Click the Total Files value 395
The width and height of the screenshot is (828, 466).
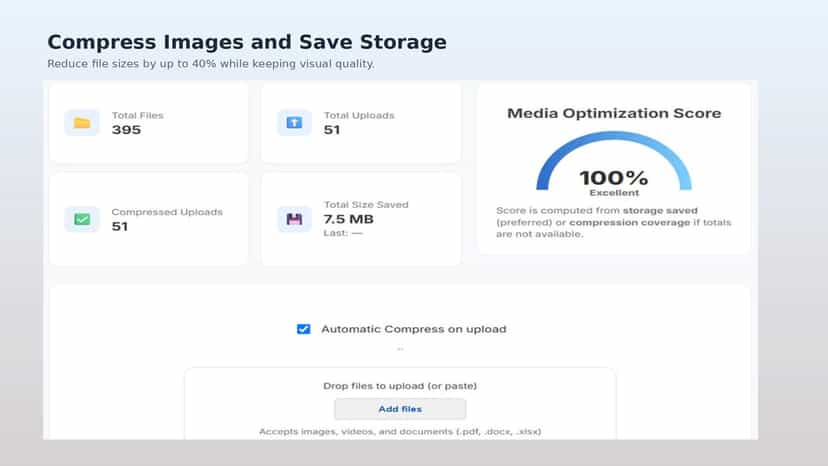tap(126, 130)
